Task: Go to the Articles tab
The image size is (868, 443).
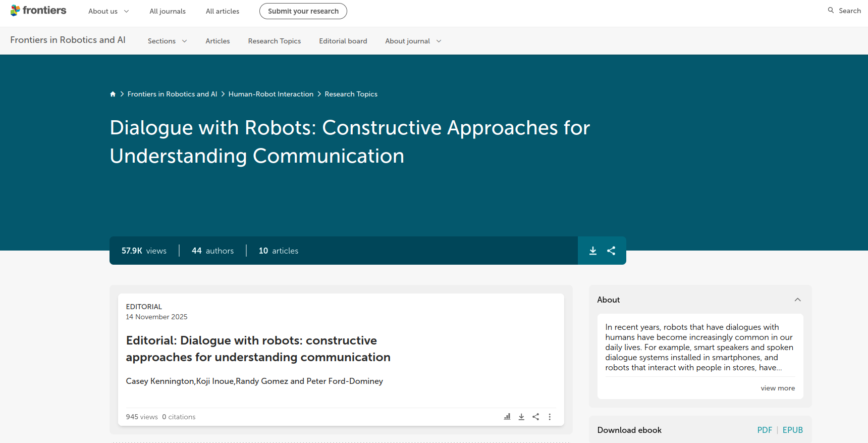Action: (218, 41)
